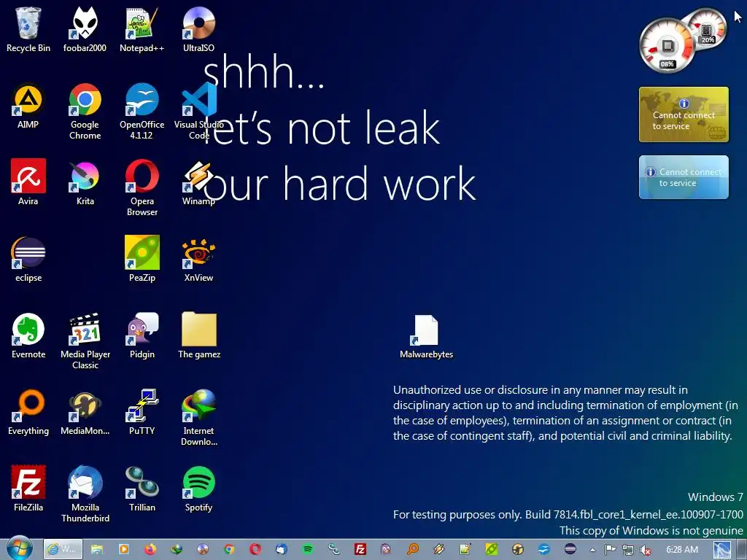Open PuTTY desktop shortcut
This screenshot has height=560, width=747.
point(142,413)
